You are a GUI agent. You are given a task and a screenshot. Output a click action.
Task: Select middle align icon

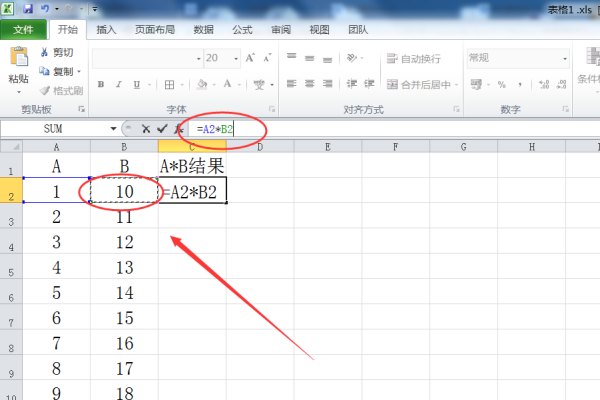pyautogui.click(x=310, y=58)
